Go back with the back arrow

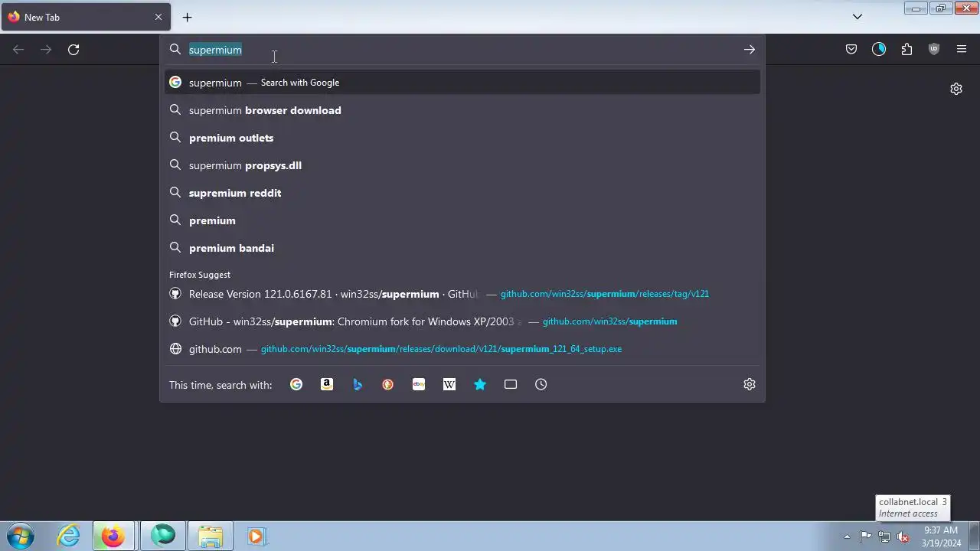(18, 50)
